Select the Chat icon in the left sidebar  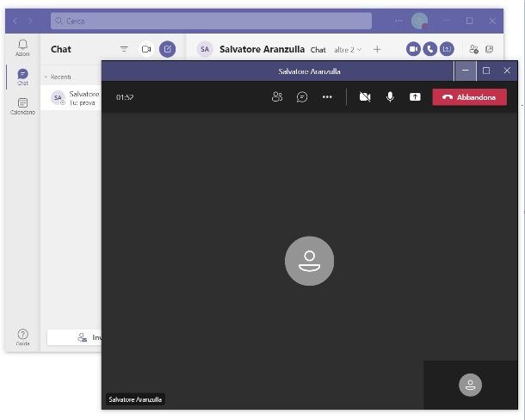22,77
